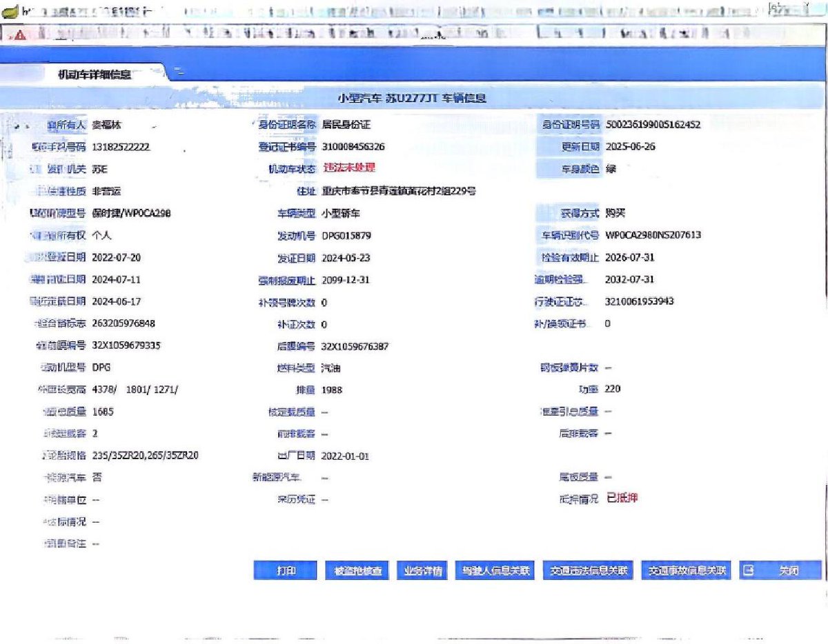Select ID number 500236199005162452
Screen dimensions: 828x644
point(653,125)
